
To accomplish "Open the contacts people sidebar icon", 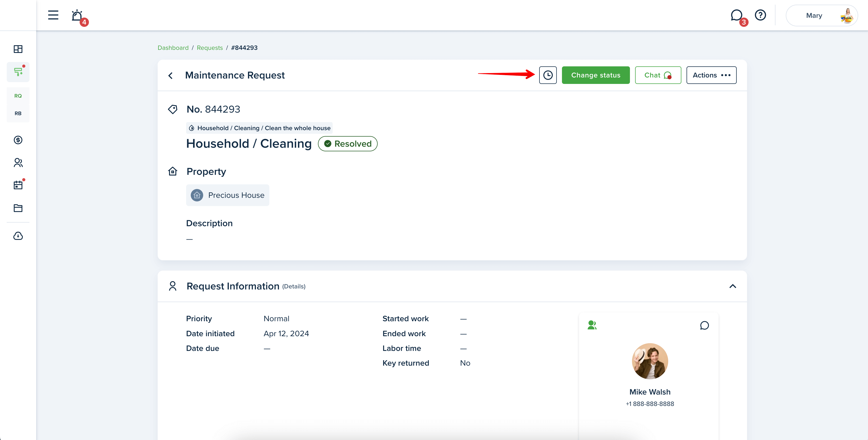I will point(18,163).
